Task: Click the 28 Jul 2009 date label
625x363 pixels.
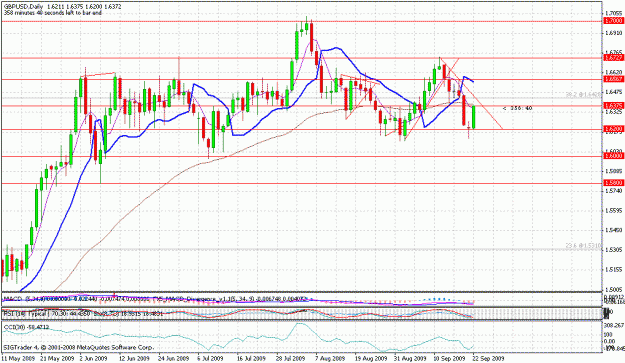Action: pyautogui.click(x=290, y=358)
